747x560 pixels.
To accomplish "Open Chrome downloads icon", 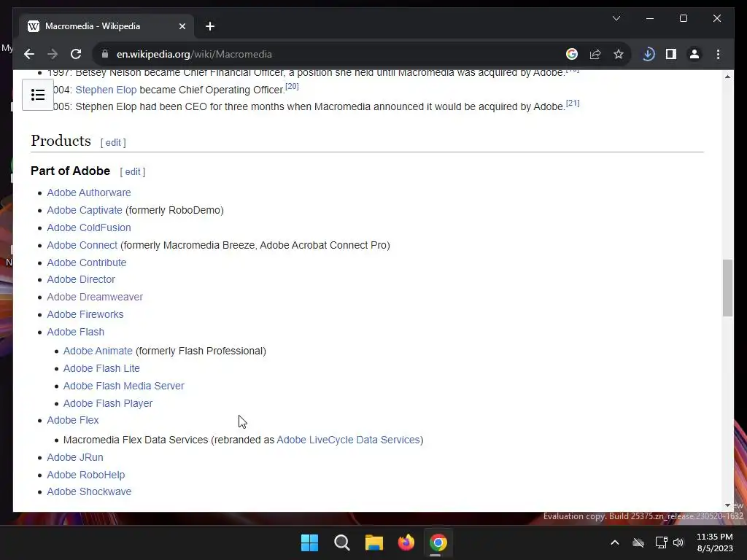I will tap(648, 54).
